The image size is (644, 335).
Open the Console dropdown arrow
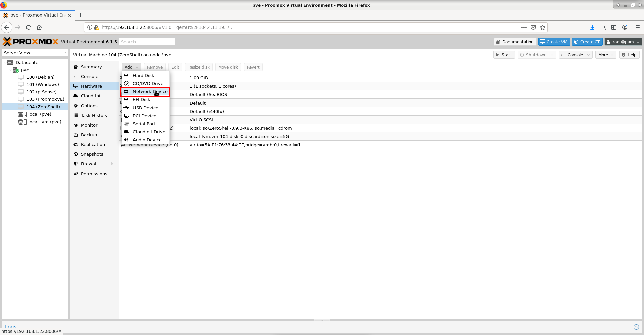589,55
